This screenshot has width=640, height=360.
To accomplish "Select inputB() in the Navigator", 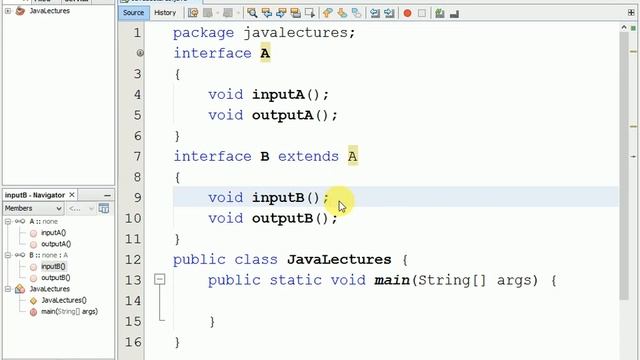I will click(x=53, y=267).
